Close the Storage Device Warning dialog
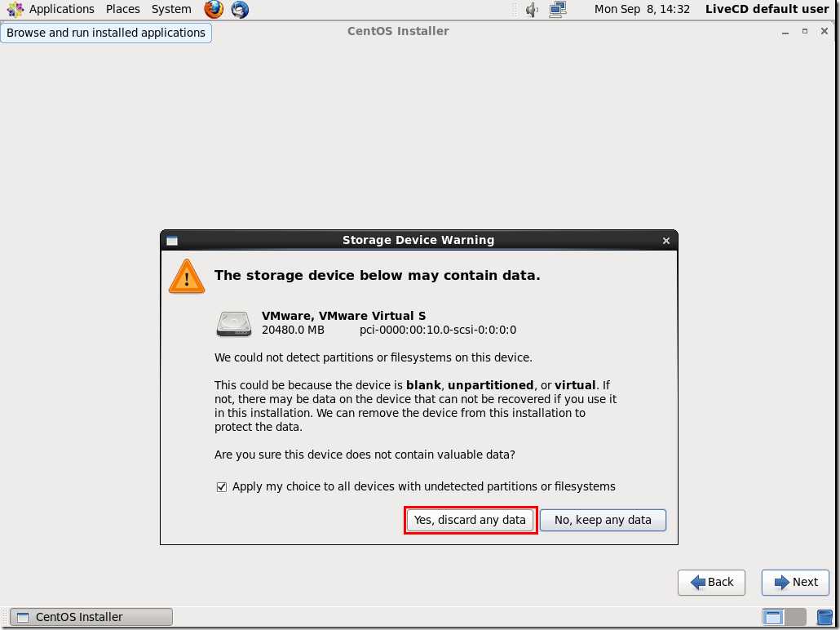Screen dimensions: 840x630 click(x=666, y=241)
